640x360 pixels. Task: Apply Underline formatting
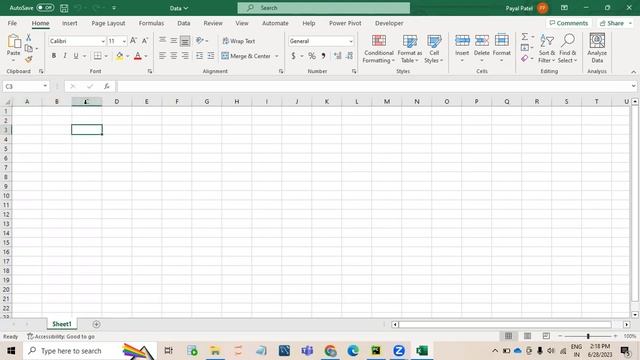pos(76,56)
